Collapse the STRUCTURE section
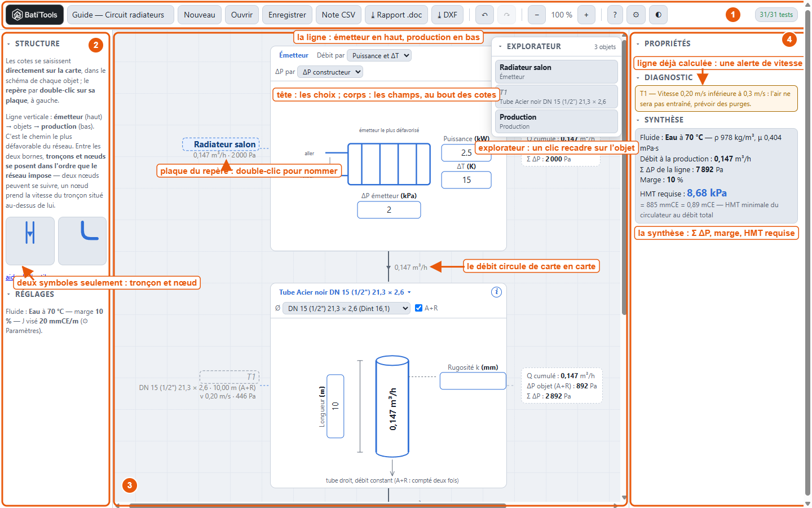This screenshot has width=812, height=508. 33,43
